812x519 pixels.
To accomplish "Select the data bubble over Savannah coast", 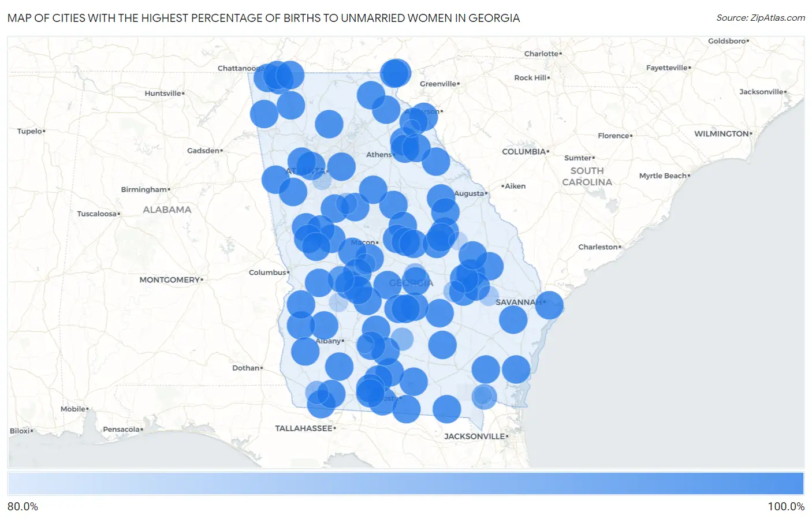I will tap(549, 305).
